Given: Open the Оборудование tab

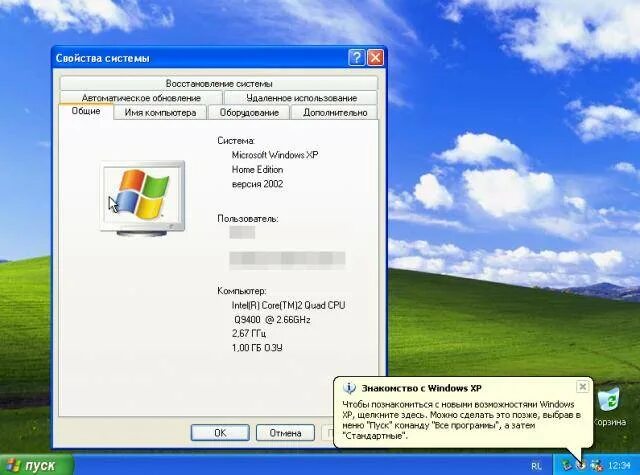Looking at the screenshot, I should click(249, 112).
